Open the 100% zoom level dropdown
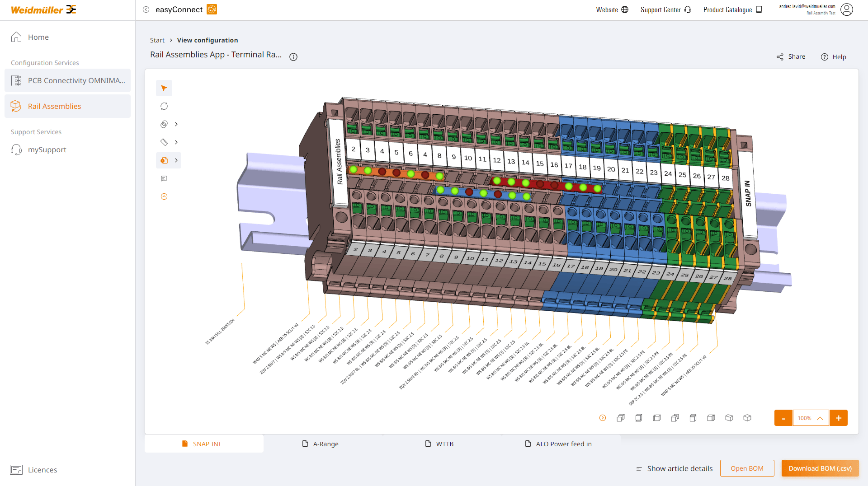Image resolution: width=868 pixels, height=486 pixels. coord(811,418)
